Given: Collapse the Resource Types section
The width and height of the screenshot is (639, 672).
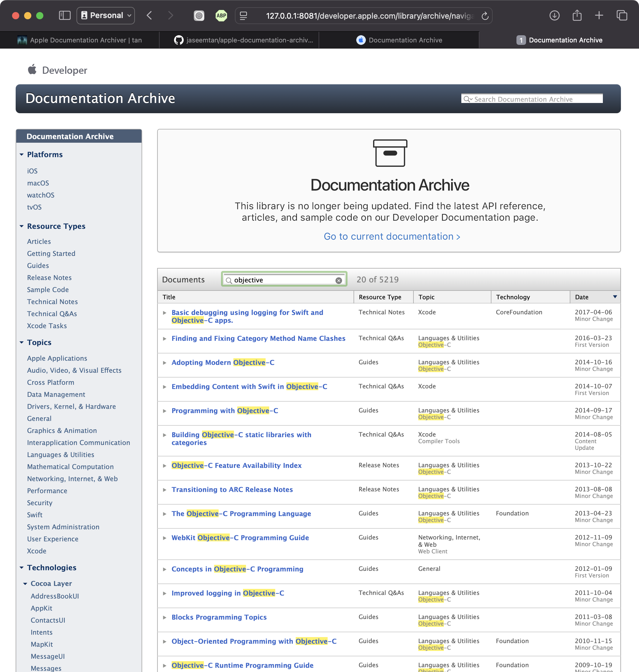Looking at the screenshot, I should tap(21, 226).
